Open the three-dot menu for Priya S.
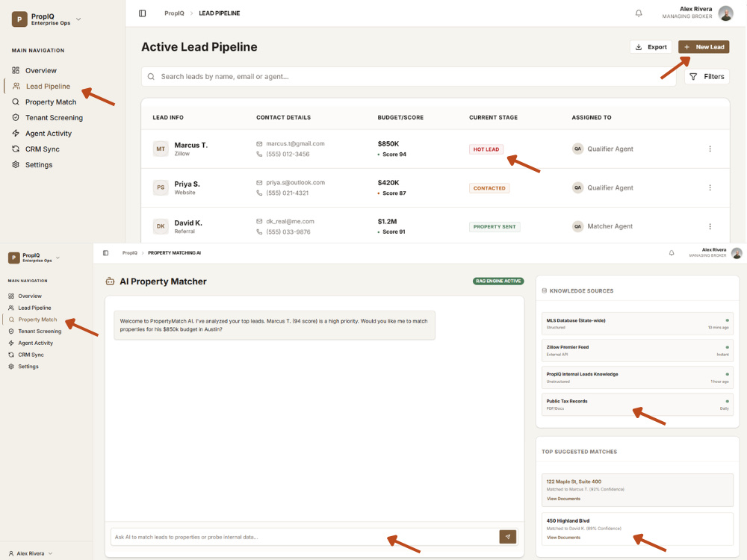Image resolution: width=747 pixels, height=560 pixels. (x=710, y=187)
